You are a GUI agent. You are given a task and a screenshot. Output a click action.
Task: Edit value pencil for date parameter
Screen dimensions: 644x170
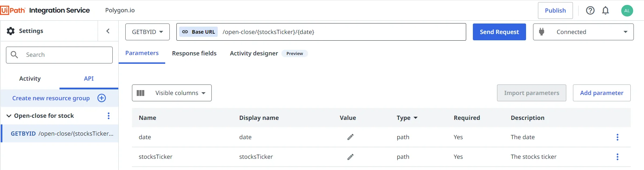(350, 137)
